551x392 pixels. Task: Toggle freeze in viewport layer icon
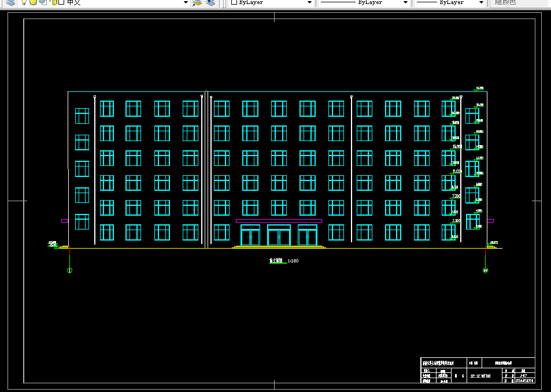point(43,2)
